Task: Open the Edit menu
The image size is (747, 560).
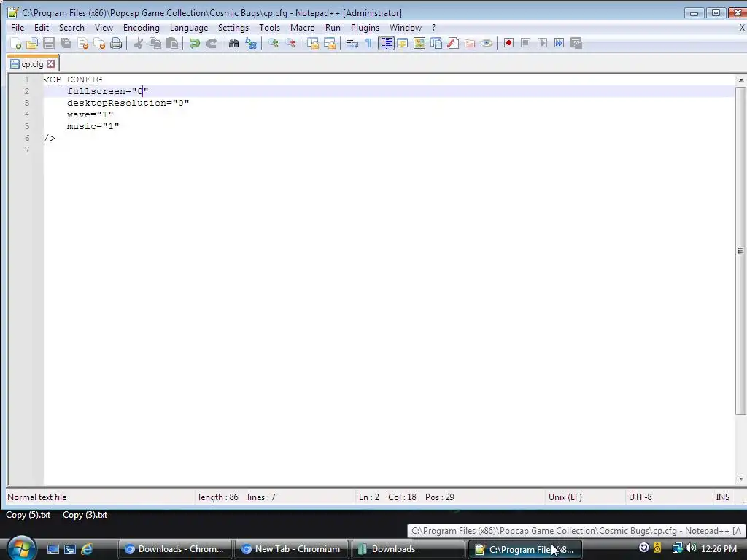Action: click(x=42, y=28)
